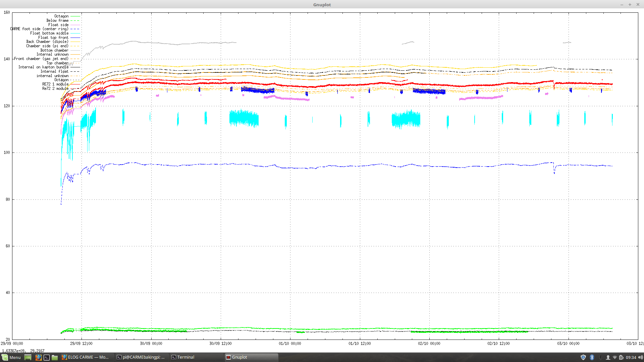Click the Wi-Fi signal icon in the tray
Screen dimensions: 644x362
pos(615,357)
